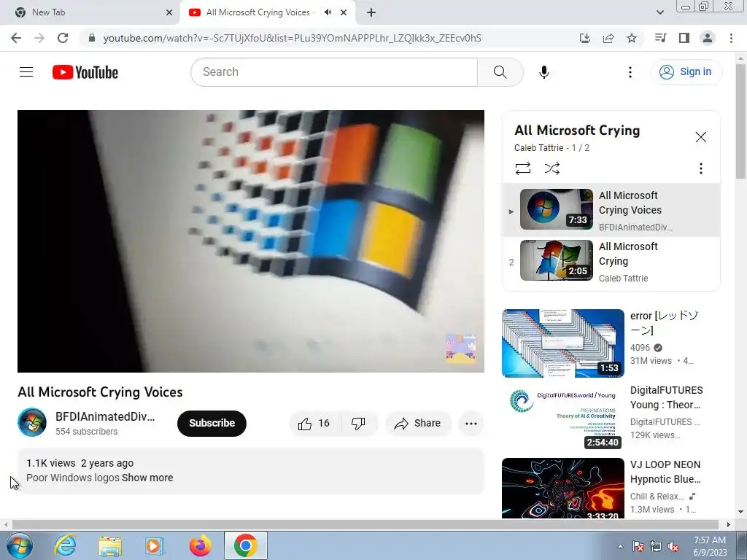Screen dimensions: 747x560
Task: Open the Action Center flag tray icon
Action: click(x=638, y=546)
